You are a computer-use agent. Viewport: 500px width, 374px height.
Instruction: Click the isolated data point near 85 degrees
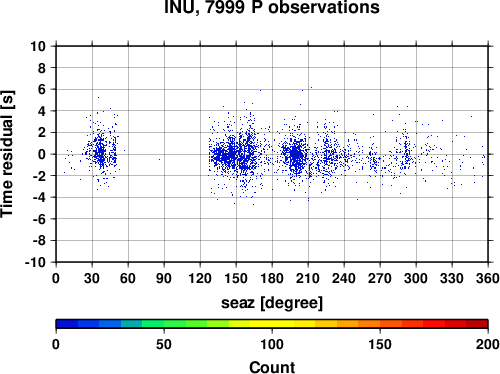[159, 160]
